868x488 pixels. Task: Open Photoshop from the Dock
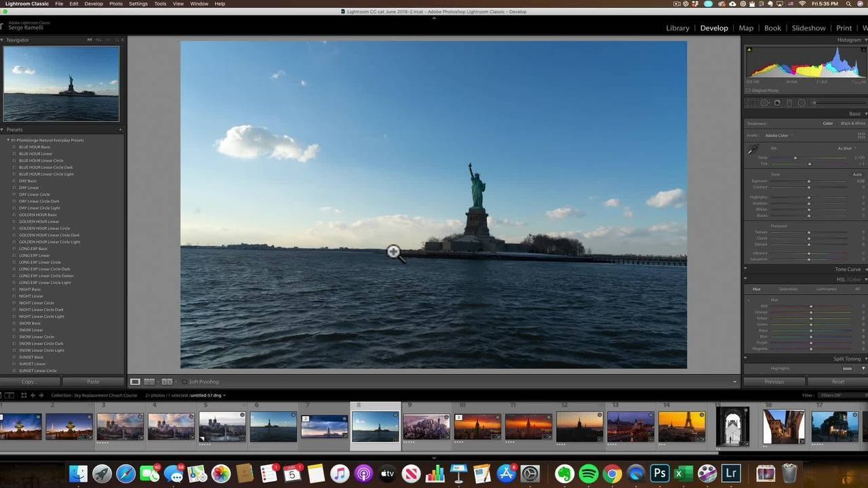click(659, 473)
